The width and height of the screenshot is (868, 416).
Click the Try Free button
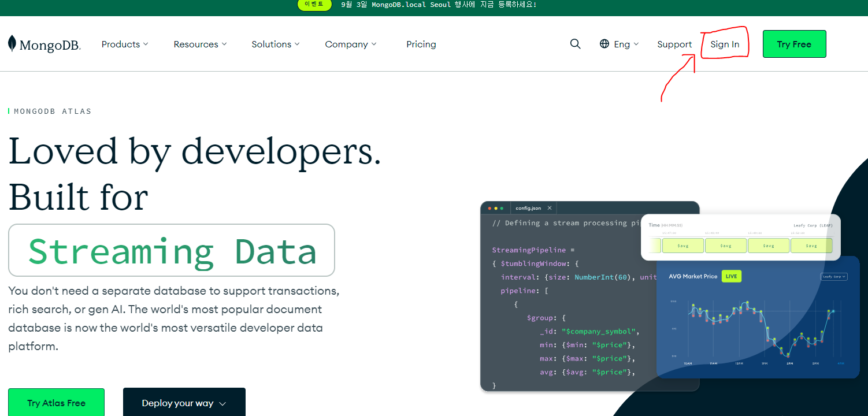click(x=794, y=44)
